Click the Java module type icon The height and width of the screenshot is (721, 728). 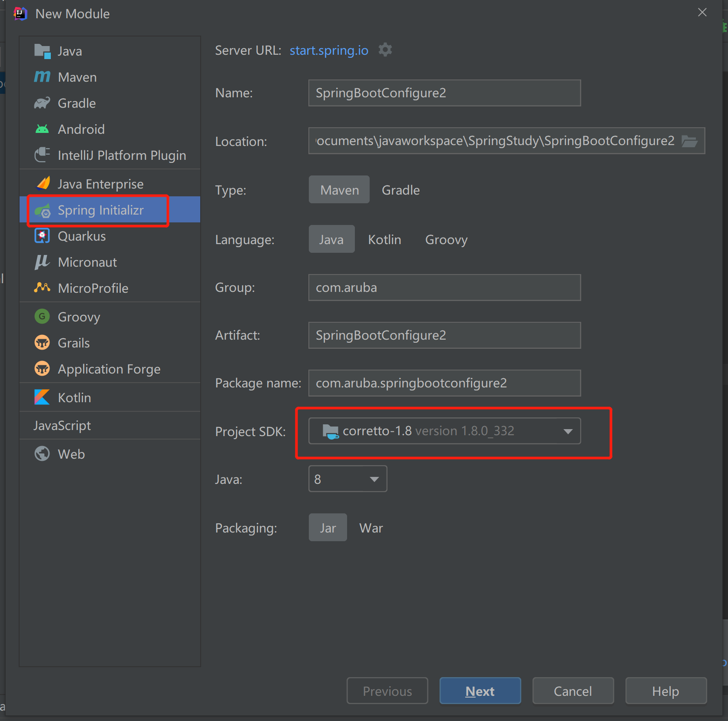tap(43, 51)
